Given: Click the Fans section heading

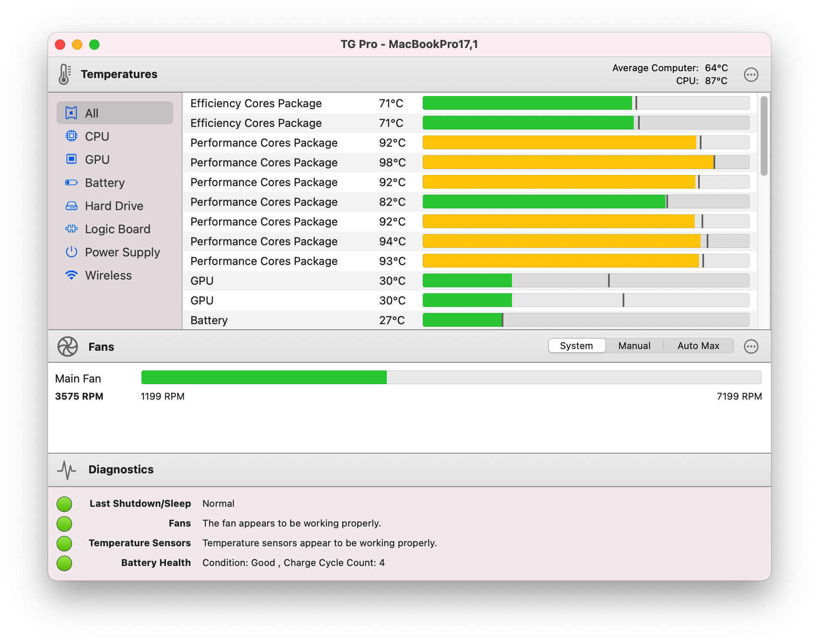Looking at the screenshot, I should click(101, 347).
